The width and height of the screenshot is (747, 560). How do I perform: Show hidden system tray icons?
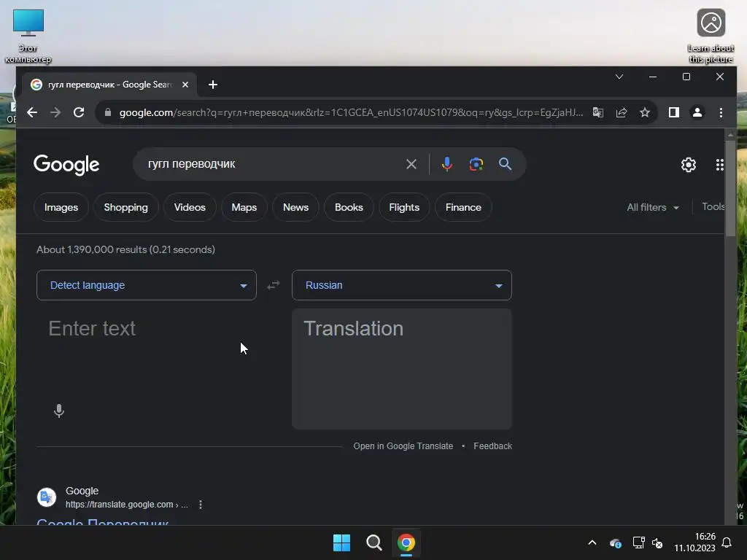tap(592, 542)
